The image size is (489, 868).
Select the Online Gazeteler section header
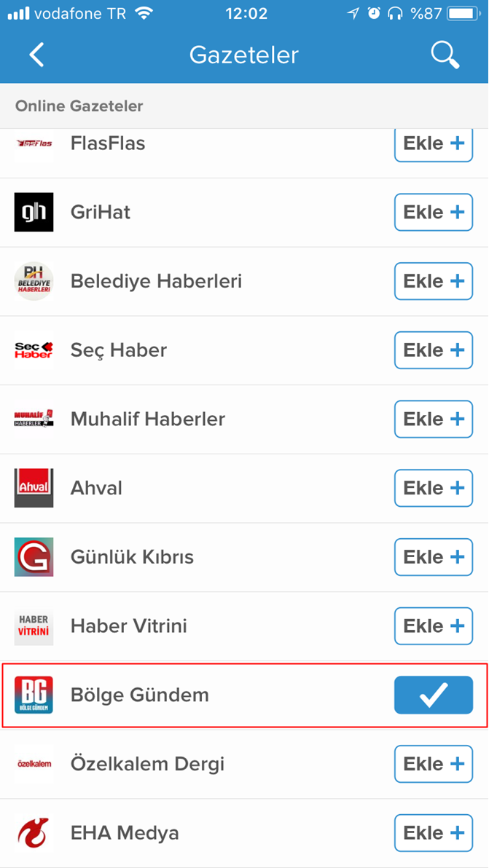tap(78, 106)
